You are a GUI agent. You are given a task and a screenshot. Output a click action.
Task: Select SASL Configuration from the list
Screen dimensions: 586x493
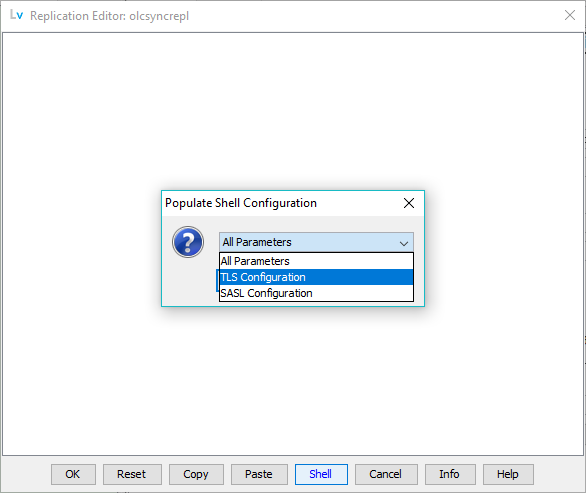[316, 293]
